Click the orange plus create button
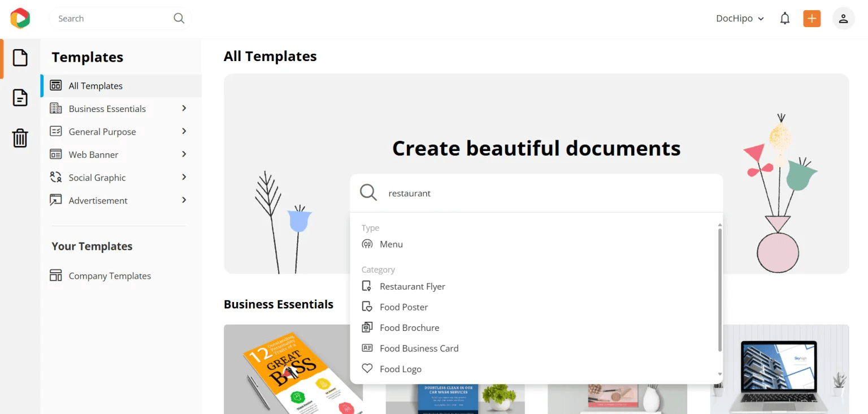 tap(811, 19)
